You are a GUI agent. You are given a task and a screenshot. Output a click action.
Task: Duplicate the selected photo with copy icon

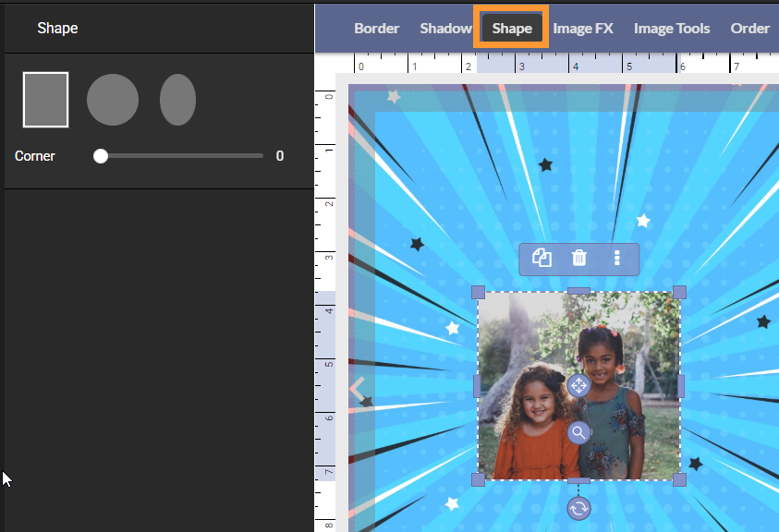tap(542, 258)
